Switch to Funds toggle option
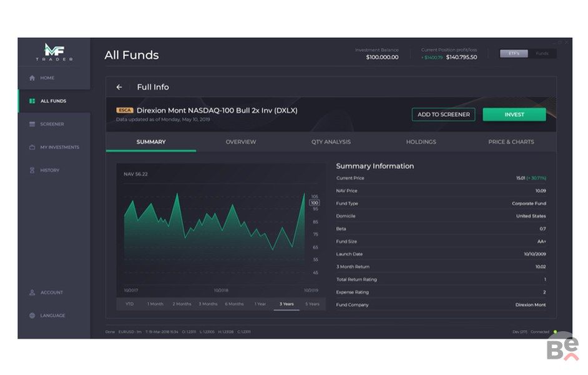The width and height of the screenshot is (588, 375). [542, 54]
